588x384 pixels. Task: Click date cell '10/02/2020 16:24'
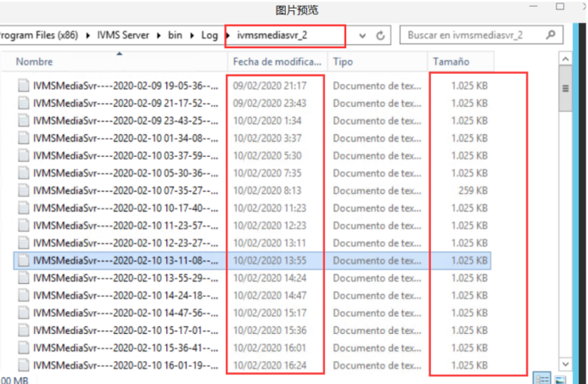point(270,365)
